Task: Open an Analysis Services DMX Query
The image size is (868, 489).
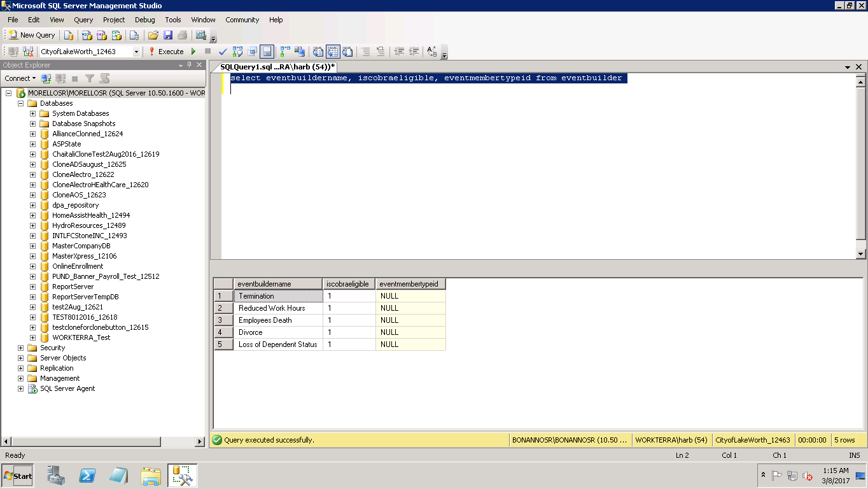Action: tap(101, 35)
